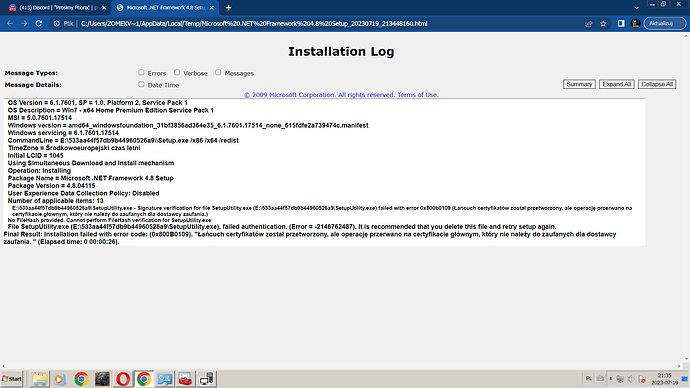
Task: Enable the Errors message type checkbox
Action: pyautogui.click(x=141, y=72)
